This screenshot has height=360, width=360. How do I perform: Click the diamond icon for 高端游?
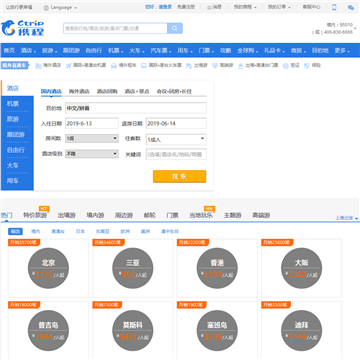point(215,66)
